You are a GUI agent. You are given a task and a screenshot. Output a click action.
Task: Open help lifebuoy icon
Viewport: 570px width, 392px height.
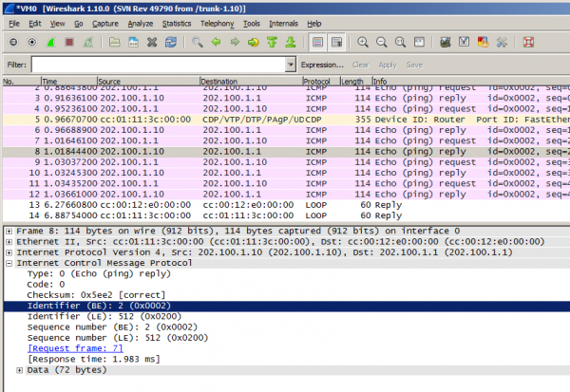click(x=528, y=42)
